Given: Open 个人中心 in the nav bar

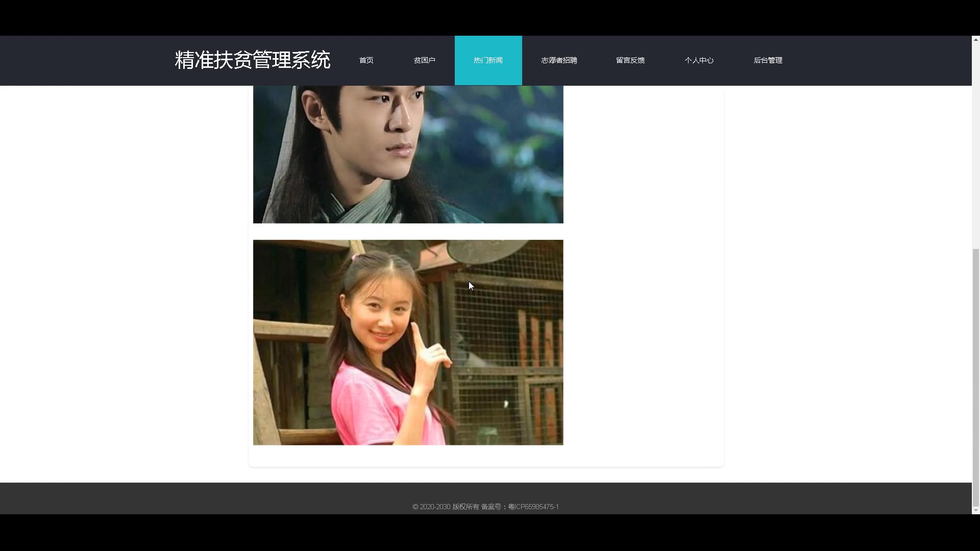Looking at the screenshot, I should click(699, 60).
